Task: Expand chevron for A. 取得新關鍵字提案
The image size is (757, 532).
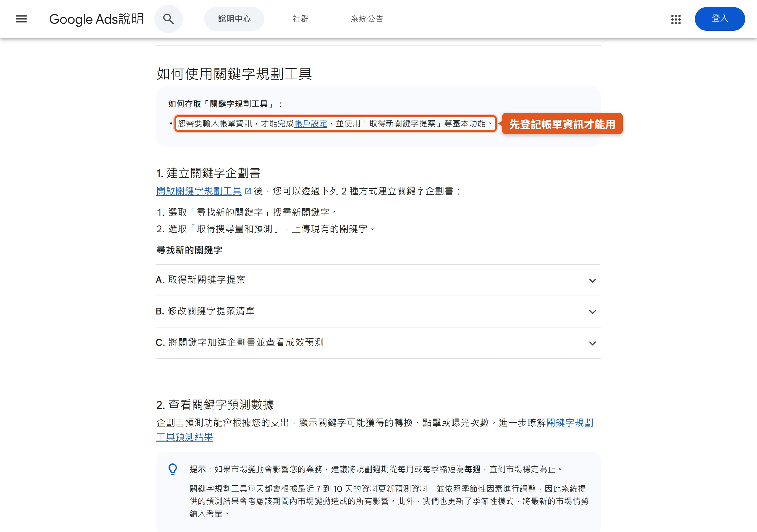Action: click(592, 280)
